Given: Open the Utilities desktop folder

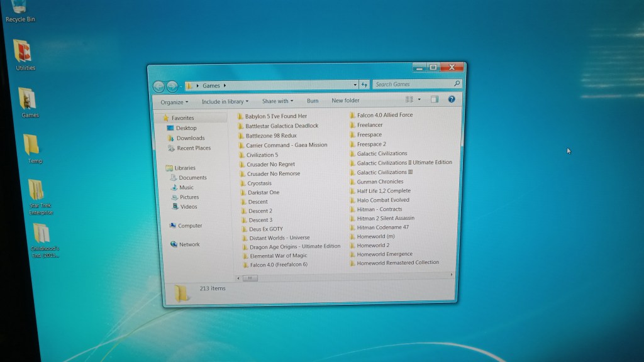Looking at the screenshot, I should (25, 52).
